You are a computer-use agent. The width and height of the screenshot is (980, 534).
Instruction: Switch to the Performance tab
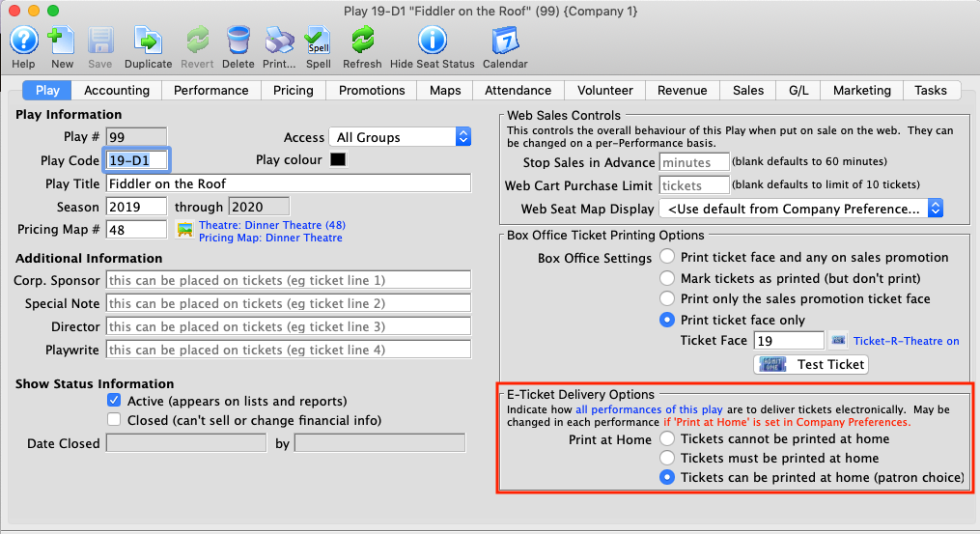[x=211, y=90]
